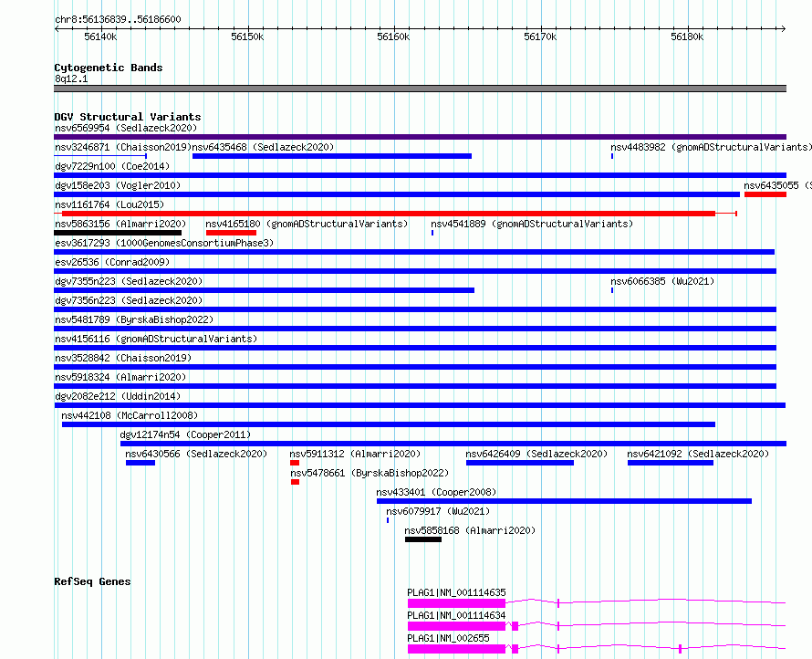Click the 8q12.1 cytogenetic band bar
The height and width of the screenshot is (659, 812).
(420, 89)
